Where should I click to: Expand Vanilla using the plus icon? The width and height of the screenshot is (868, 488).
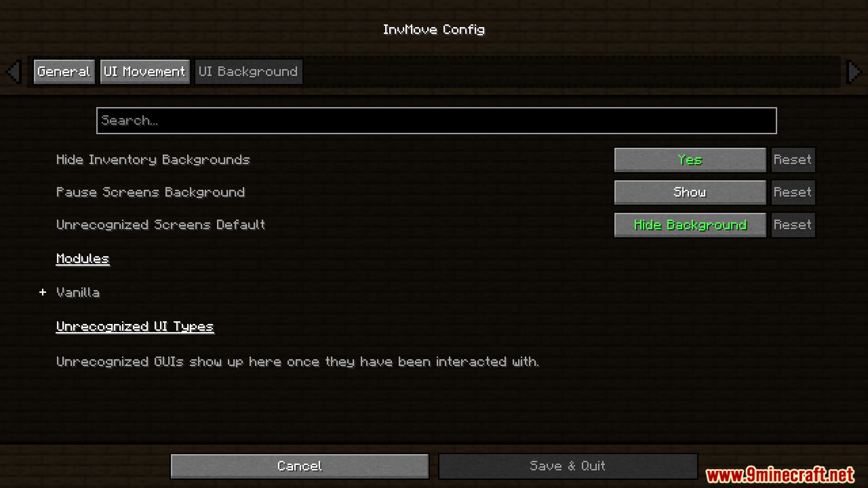[x=42, y=292]
